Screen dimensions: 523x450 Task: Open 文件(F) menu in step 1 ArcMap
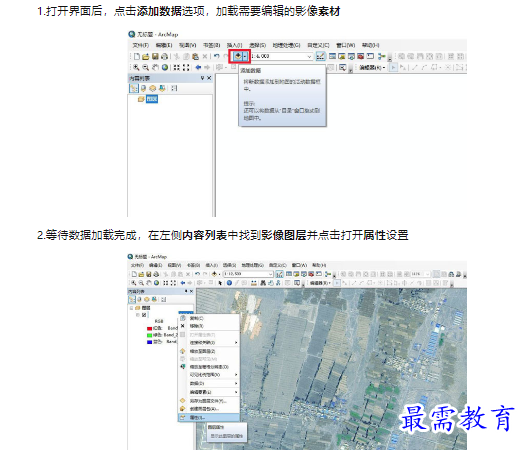point(140,45)
